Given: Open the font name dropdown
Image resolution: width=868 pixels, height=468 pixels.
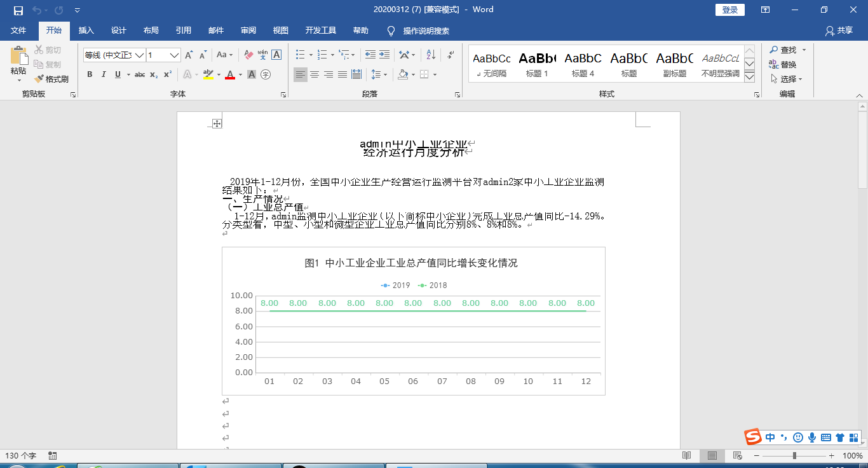Looking at the screenshot, I should tap(140, 55).
